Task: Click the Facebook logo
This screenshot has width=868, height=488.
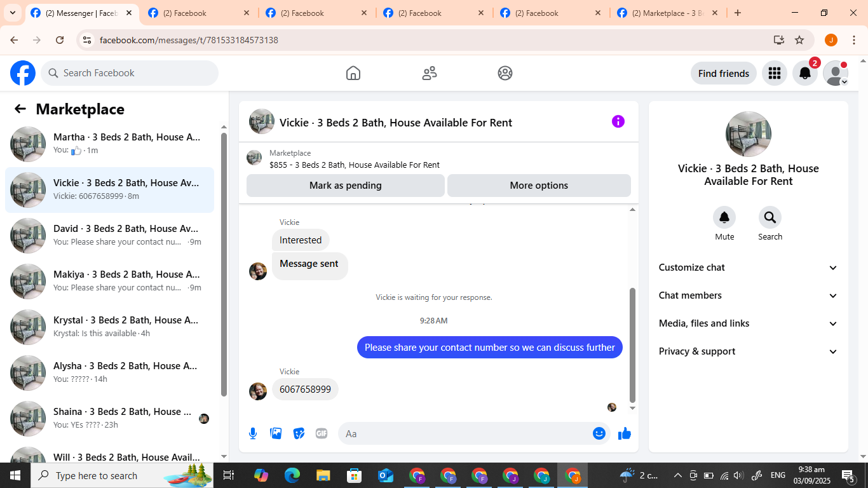Action: click(x=23, y=73)
